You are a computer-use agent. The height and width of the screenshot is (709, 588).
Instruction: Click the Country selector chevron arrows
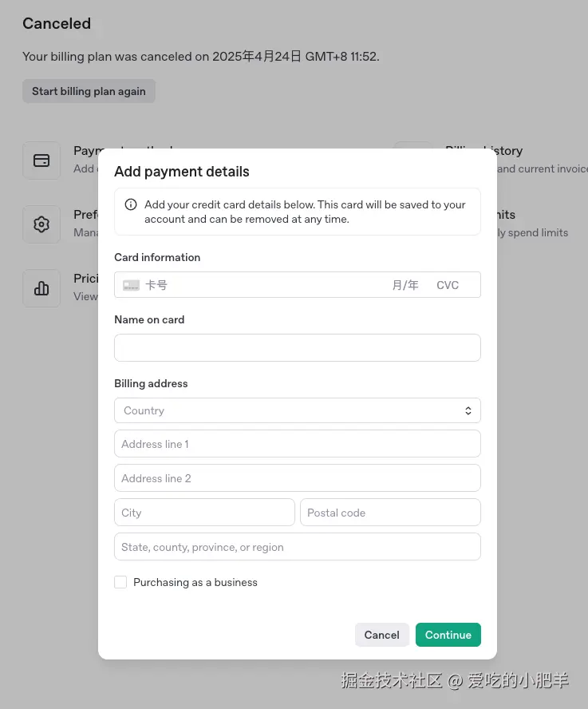pos(468,410)
